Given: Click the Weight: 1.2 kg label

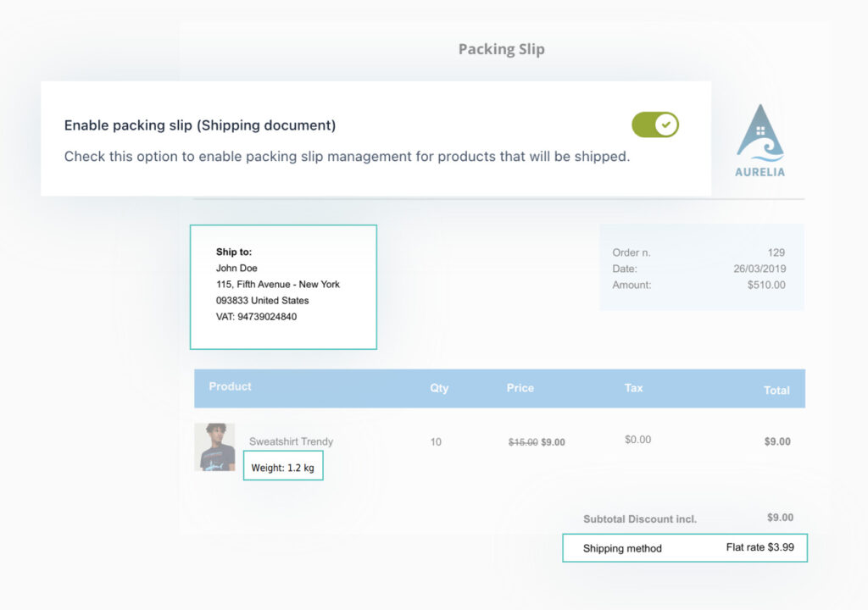Looking at the screenshot, I should click(x=283, y=468).
